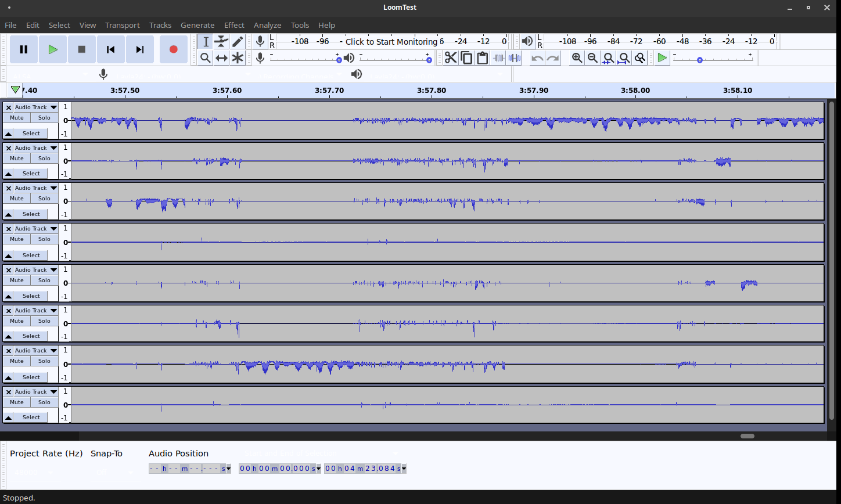The height and width of the screenshot is (504, 841).
Task: Open the recording meter dropdown by microphone
Action: 260,41
